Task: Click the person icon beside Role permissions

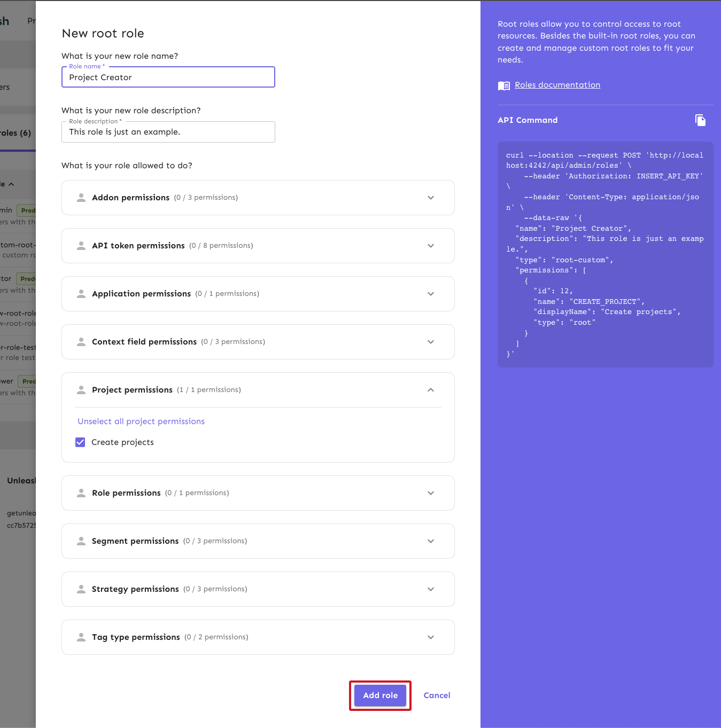Action: pos(81,492)
